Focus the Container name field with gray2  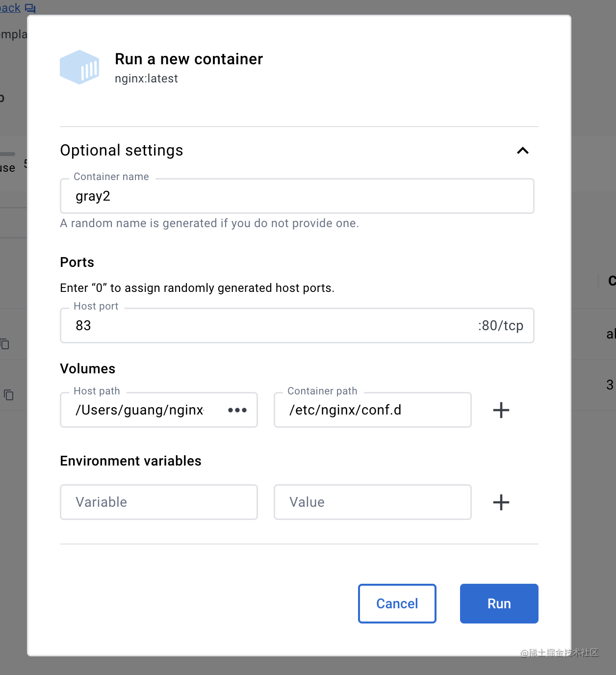coord(297,196)
